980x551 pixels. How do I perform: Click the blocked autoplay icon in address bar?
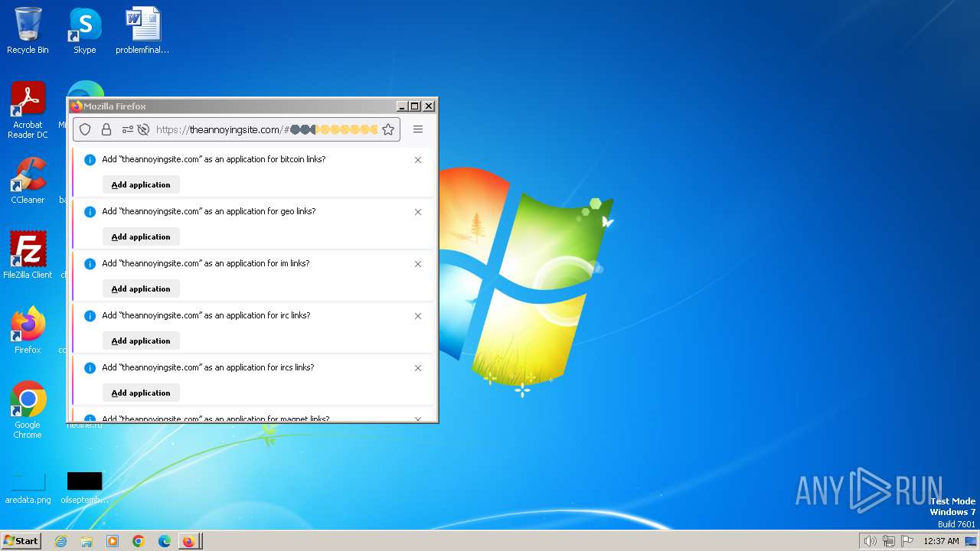[x=143, y=129]
